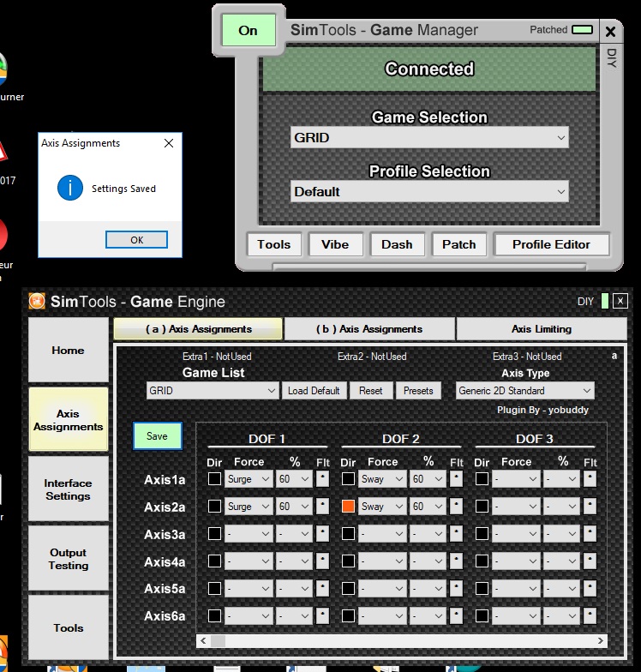
Task: Click the Patched status indicator
Action: [583, 29]
